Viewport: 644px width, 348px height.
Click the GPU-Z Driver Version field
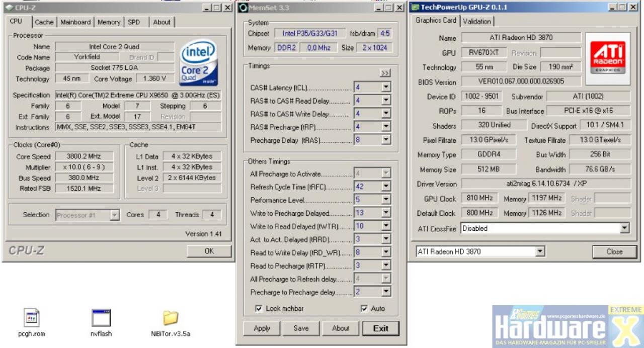tap(546, 184)
